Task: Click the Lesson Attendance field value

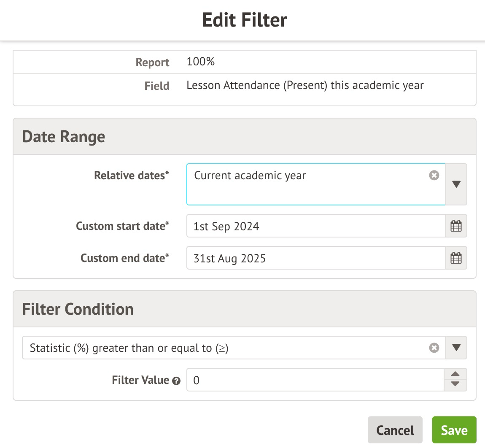Action: pyautogui.click(x=305, y=86)
